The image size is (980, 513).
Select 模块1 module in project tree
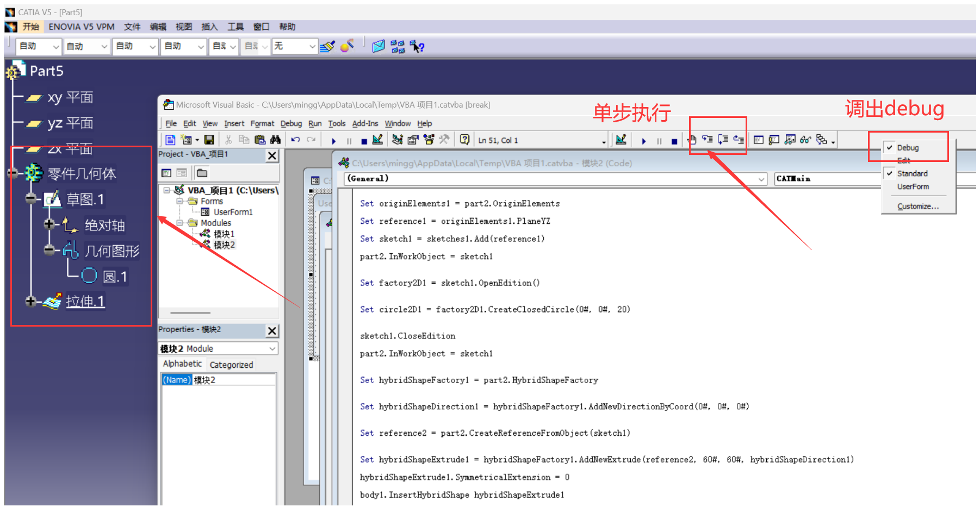click(224, 234)
